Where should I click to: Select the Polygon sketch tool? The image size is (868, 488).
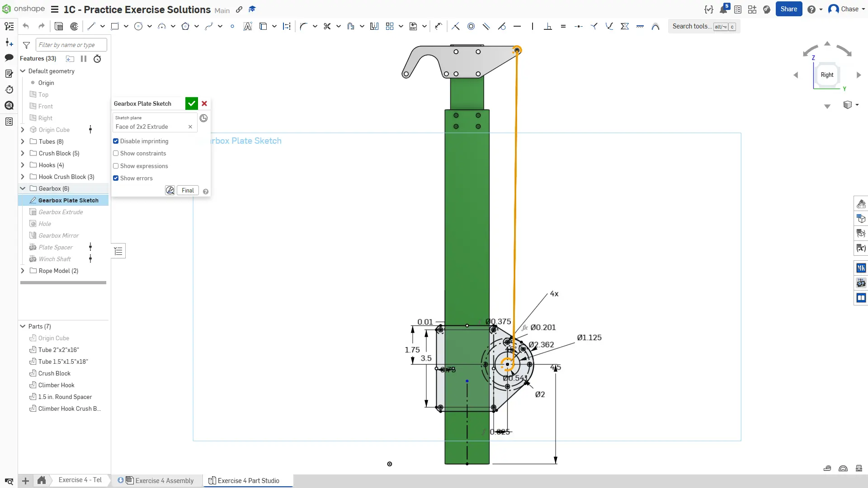185,26
